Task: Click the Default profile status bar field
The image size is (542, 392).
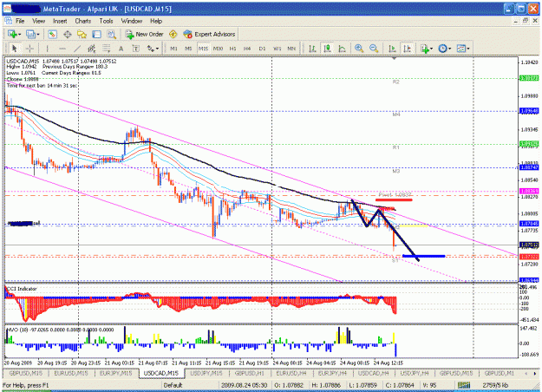Action: [189, 385]
